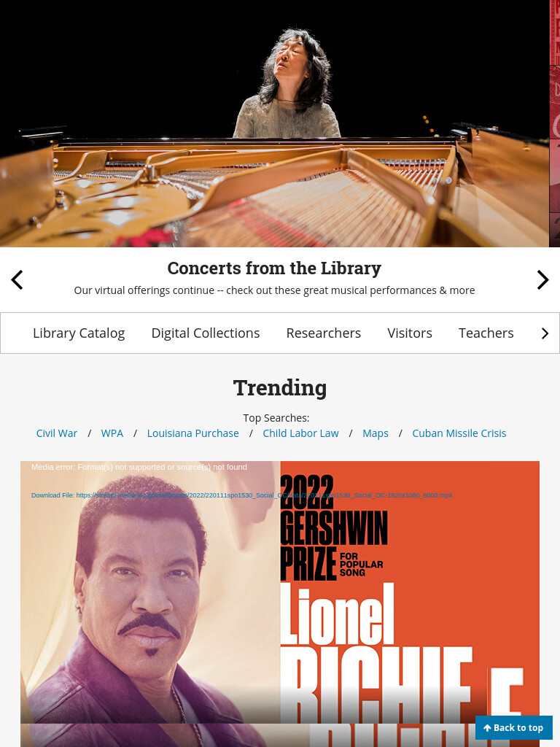Click the Back to top button
Viewport: 560px width, 747px height.
point(513,727)
